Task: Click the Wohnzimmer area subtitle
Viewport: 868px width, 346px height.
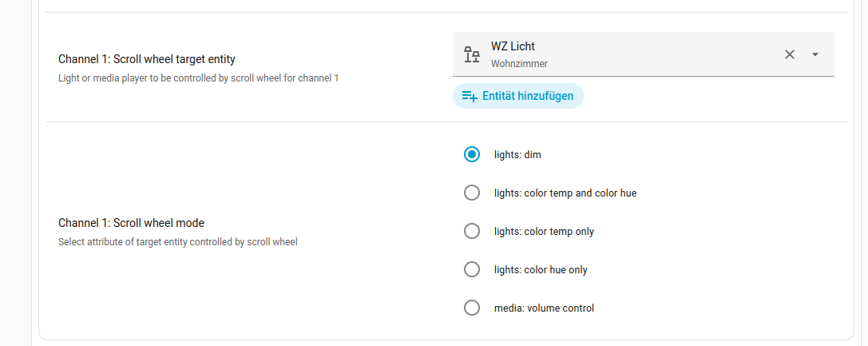Action: pyautogui.click(x=519, y=63)
